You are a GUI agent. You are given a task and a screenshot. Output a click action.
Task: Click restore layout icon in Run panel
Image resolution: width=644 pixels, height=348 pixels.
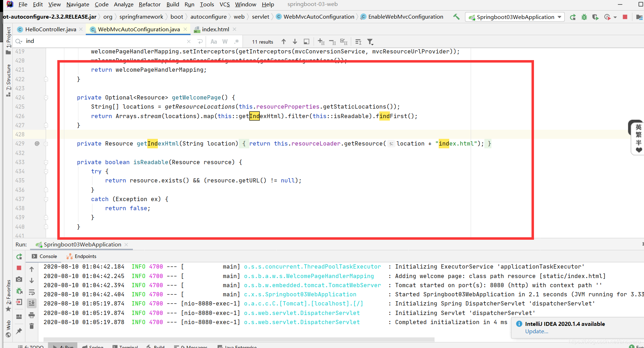tap(19, 317)
